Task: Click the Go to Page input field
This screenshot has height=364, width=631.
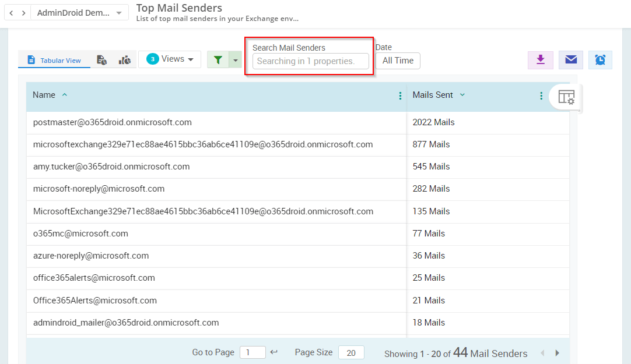Action: point(253,352)
